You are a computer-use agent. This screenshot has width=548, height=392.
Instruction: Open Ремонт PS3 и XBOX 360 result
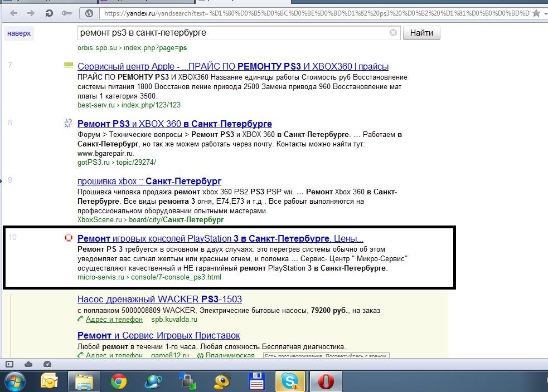pos(174,124)
